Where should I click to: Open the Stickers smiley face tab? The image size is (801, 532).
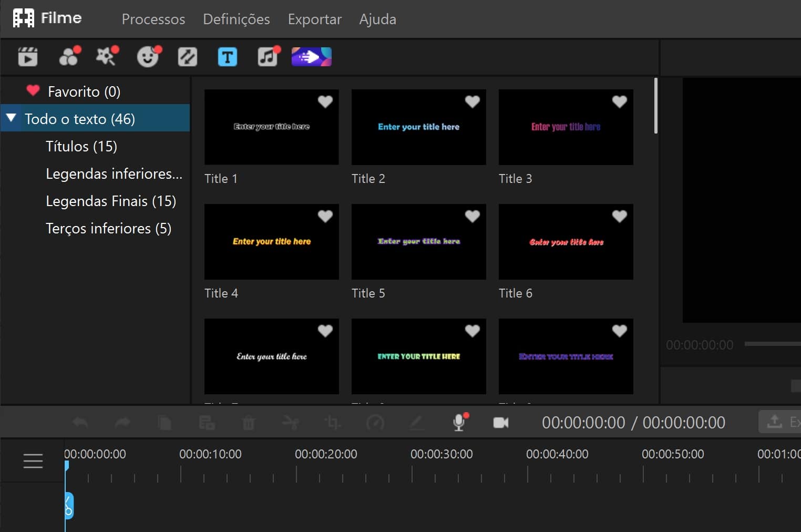[x=149, y=56]
